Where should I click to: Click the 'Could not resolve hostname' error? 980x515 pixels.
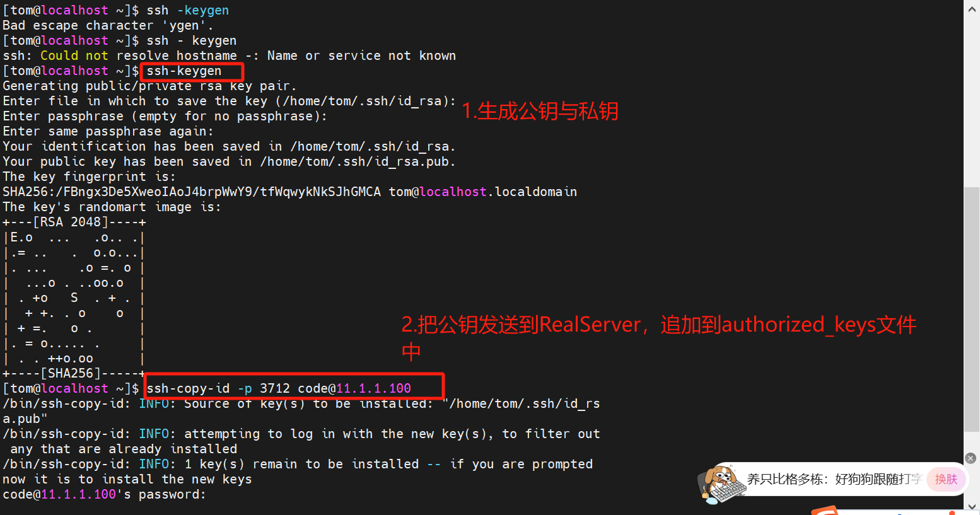click(229, 55)
